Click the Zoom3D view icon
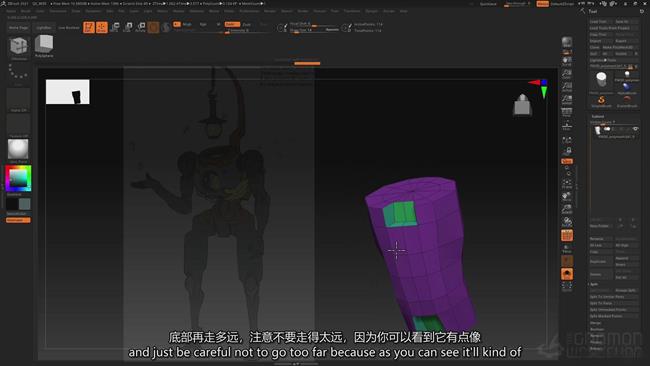Image resolution: width=650 pixels, height=366 pixels. tap(567, 209)
